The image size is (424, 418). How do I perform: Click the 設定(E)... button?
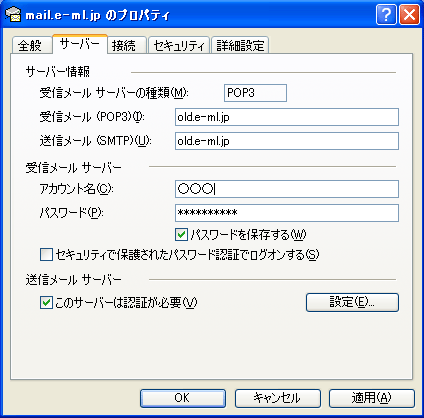[x=352, y=302]
